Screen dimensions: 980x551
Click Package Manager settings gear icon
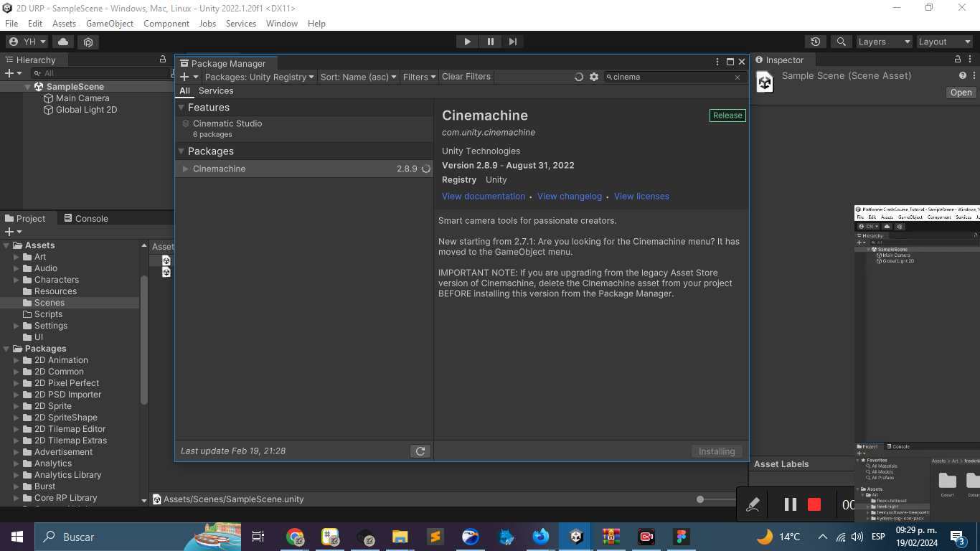594,77
